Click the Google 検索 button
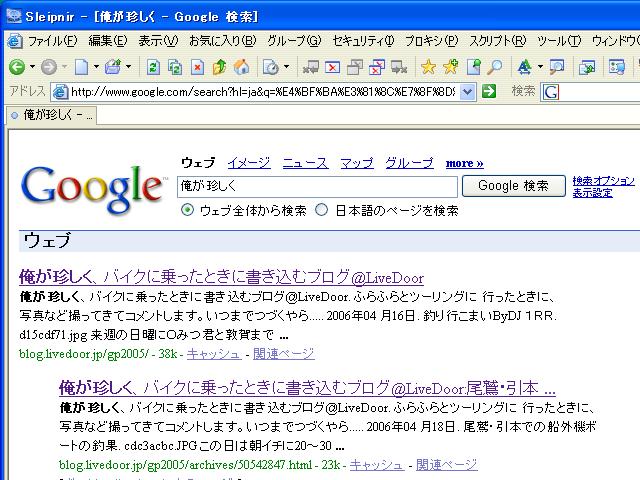 click(513, 186)
